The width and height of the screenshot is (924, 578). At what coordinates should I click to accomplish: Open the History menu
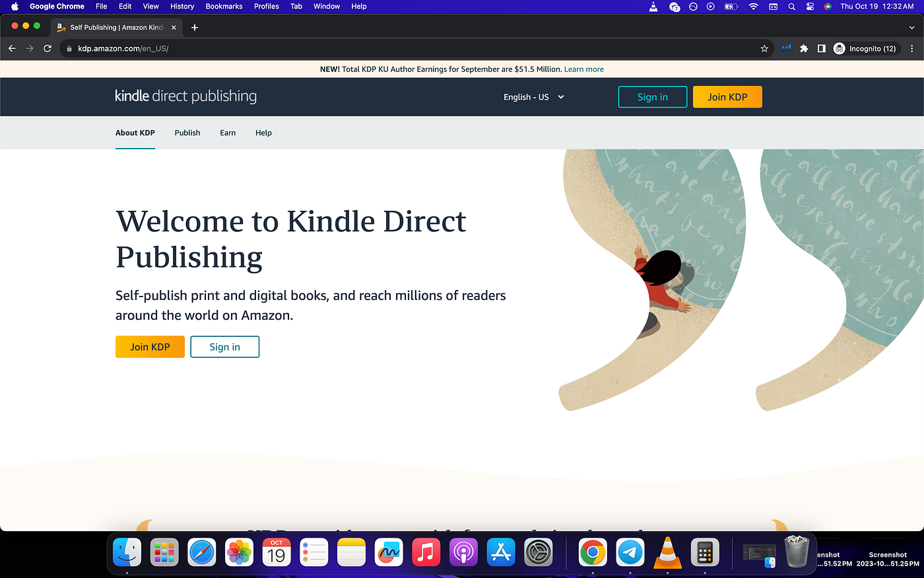tap(182, 6)
